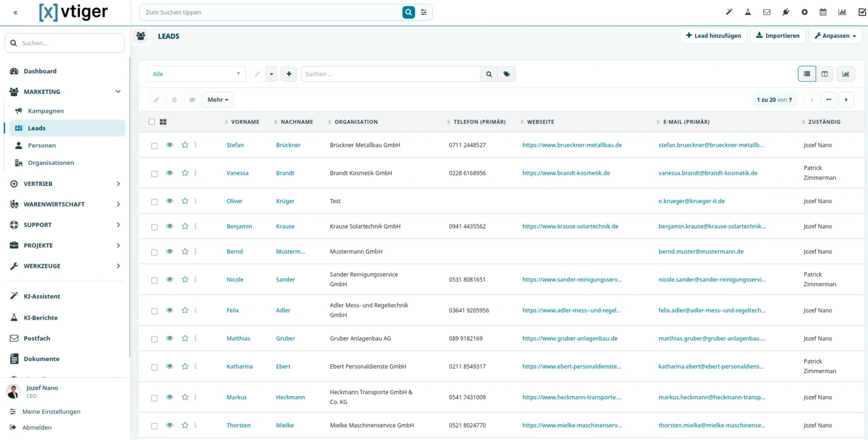Open the checkmark tasks icon in top bar
This screenshot has height=440, width=868.
point(862,12)
